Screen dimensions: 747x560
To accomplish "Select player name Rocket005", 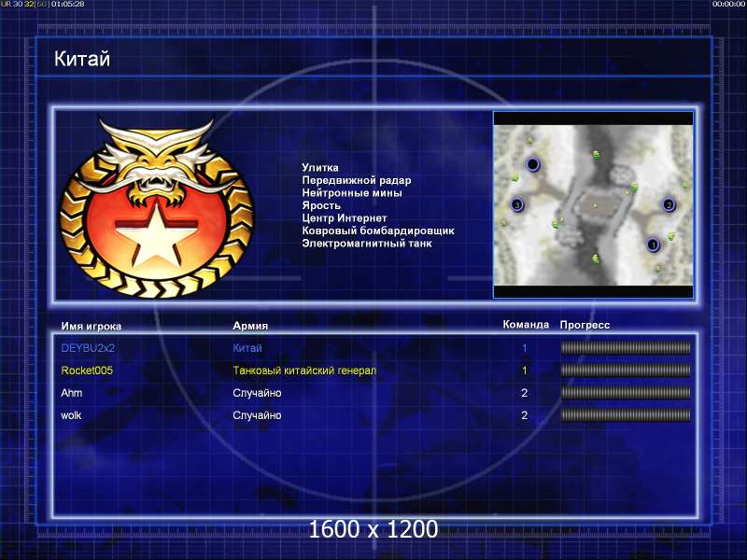I will [x=87, y=371].
